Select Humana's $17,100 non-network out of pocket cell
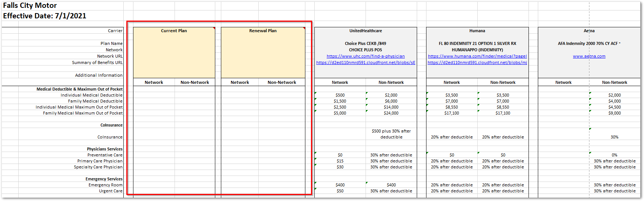Screen dimensions: 644x201 [x=503, y=113]
